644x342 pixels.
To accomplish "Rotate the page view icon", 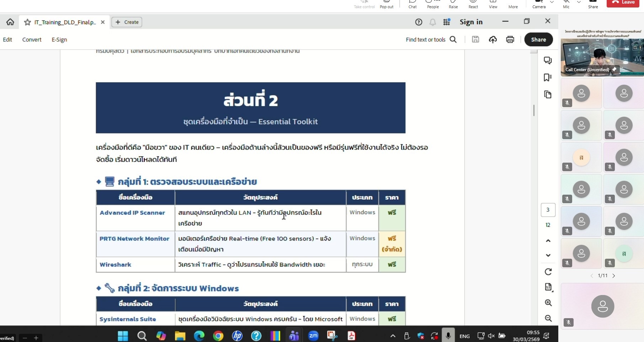I will pos(548,272).
